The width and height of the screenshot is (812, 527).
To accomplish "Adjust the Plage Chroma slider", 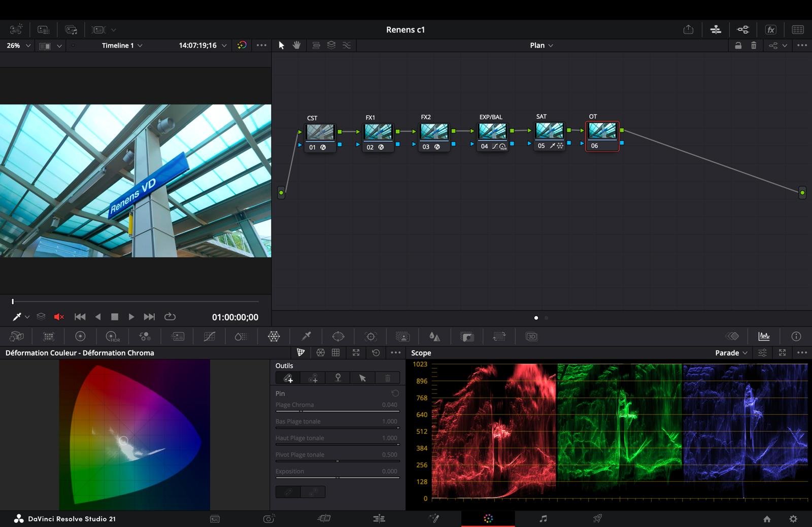I will click(337, 411).
